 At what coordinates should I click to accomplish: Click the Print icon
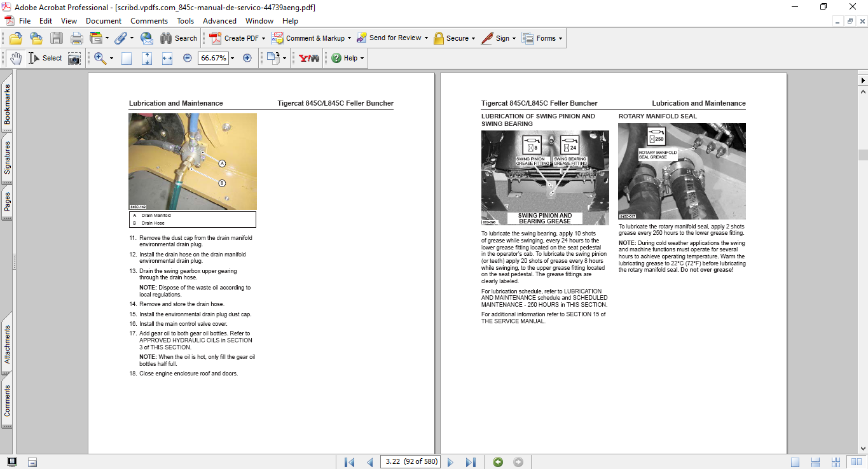pos(77,38)
